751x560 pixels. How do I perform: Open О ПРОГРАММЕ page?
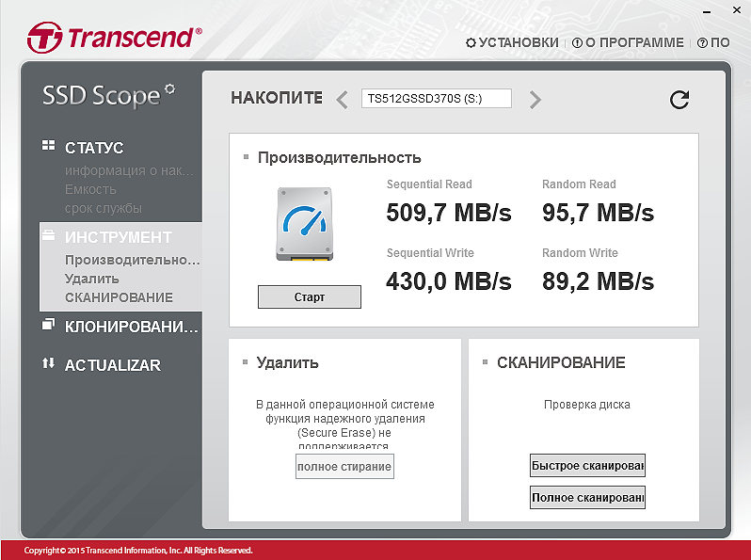pyautogui.click(x=628, y=42)
